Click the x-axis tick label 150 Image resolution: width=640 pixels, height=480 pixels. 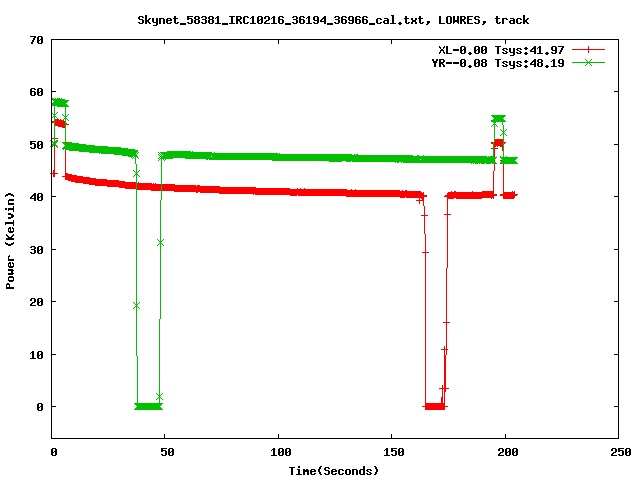[x=394, y=452]
